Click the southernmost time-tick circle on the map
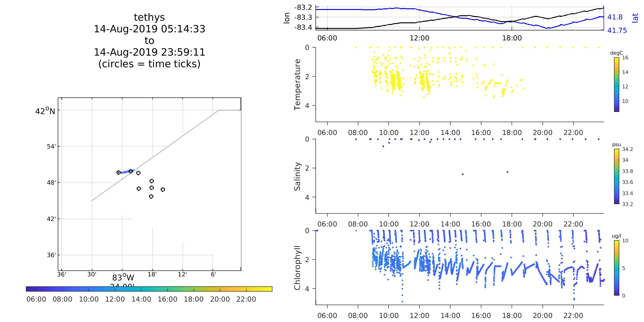The image size is (644, 322). 151,197
